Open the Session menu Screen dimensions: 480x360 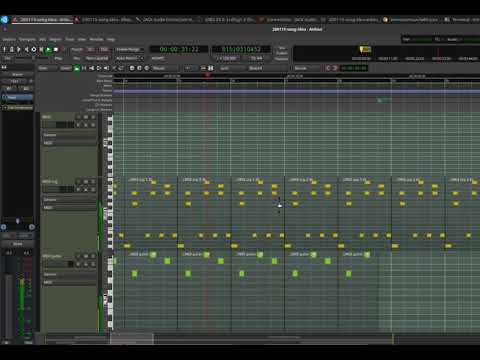(9, 39)
